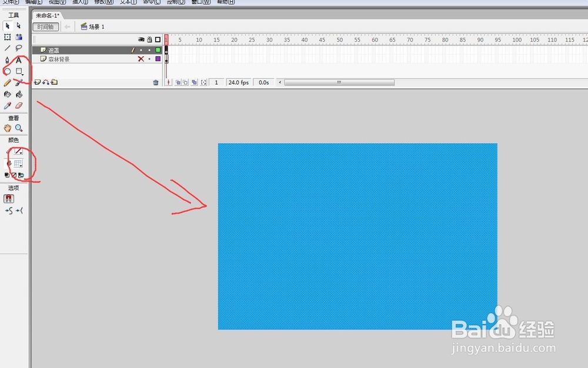Screen dimensions: 588x368
Task: Toggle the 遮罩 layer's green outline square
Action: (x=158, y=50)
